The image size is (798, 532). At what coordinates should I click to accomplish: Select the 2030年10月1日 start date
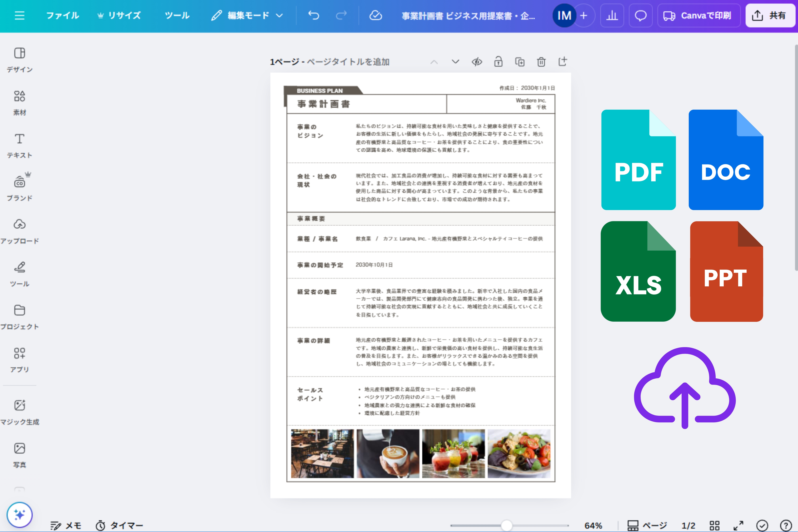[374, 265]
